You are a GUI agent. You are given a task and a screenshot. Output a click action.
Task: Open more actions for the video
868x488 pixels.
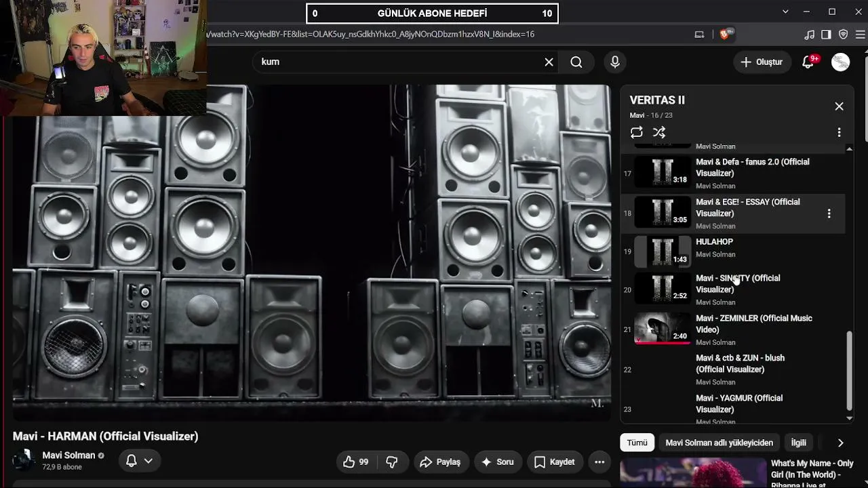(599, 462)
